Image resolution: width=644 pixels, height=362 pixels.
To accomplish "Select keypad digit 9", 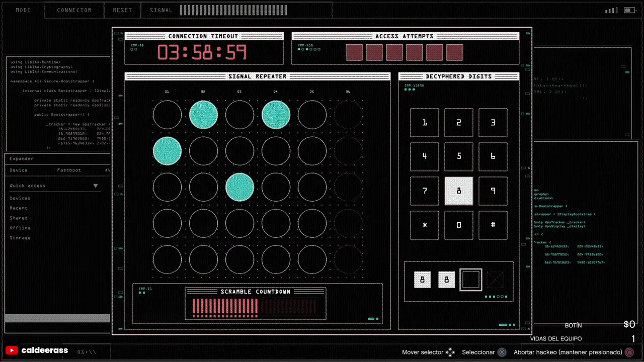I will pos(493,191).
